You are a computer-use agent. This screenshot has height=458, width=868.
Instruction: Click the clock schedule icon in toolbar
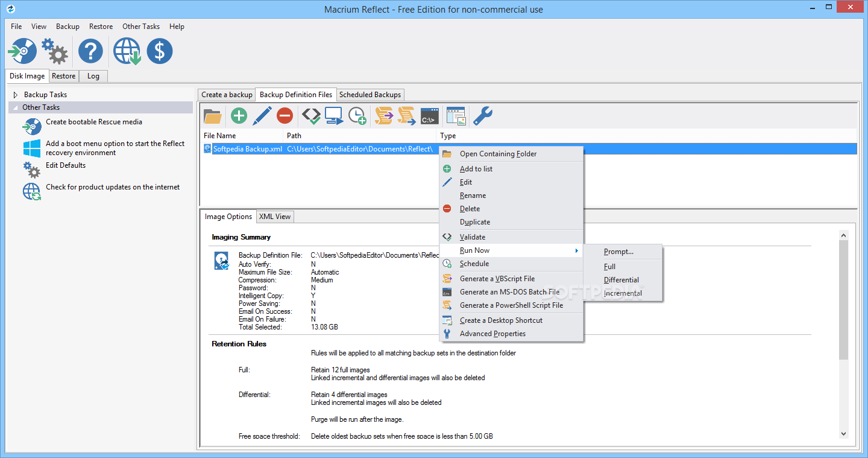tap(357, 115)
